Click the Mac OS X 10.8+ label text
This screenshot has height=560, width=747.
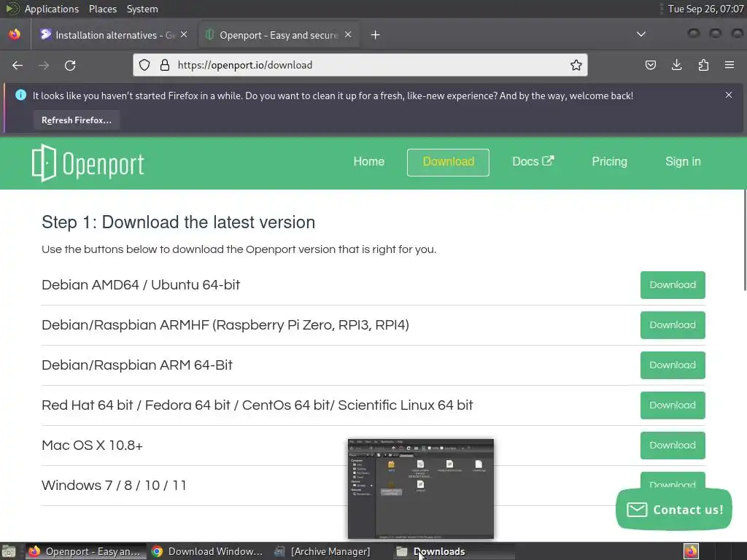tap(92, 446)
